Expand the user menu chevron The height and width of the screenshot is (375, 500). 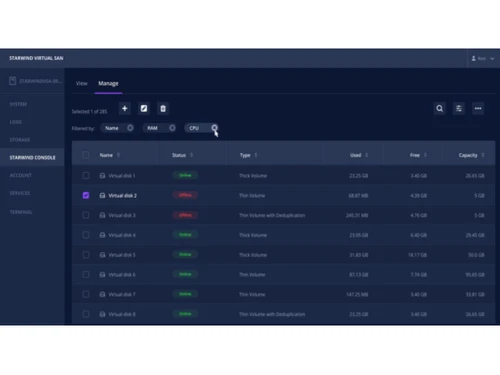click(x=492, y=59)
